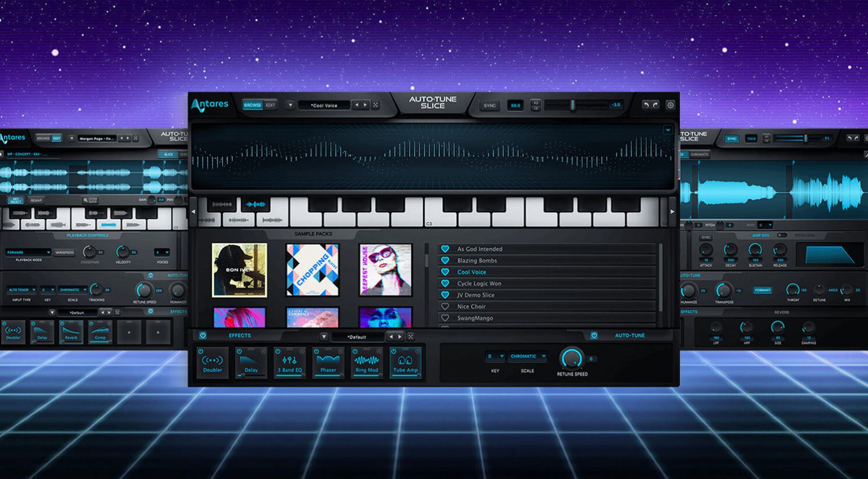Select the Blazing Bombs preset
Image resolution: width=868 pixels, height=479 pixels.
coord(478,260)
